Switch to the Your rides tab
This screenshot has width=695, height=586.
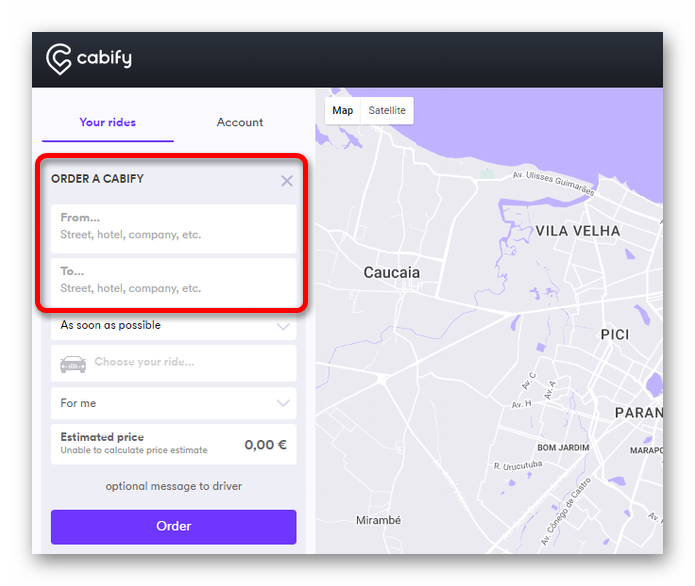[x=107, y=122]
